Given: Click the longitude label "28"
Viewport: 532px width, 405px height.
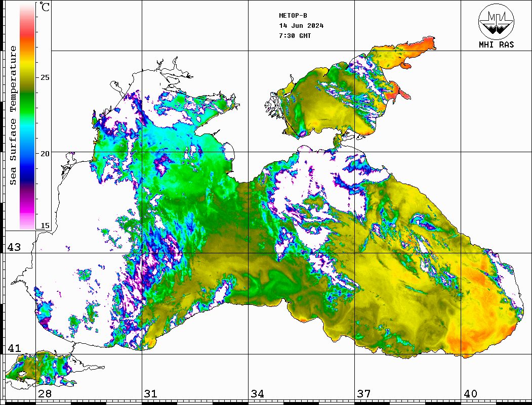Looking at the screenshot, I should 45,393.
